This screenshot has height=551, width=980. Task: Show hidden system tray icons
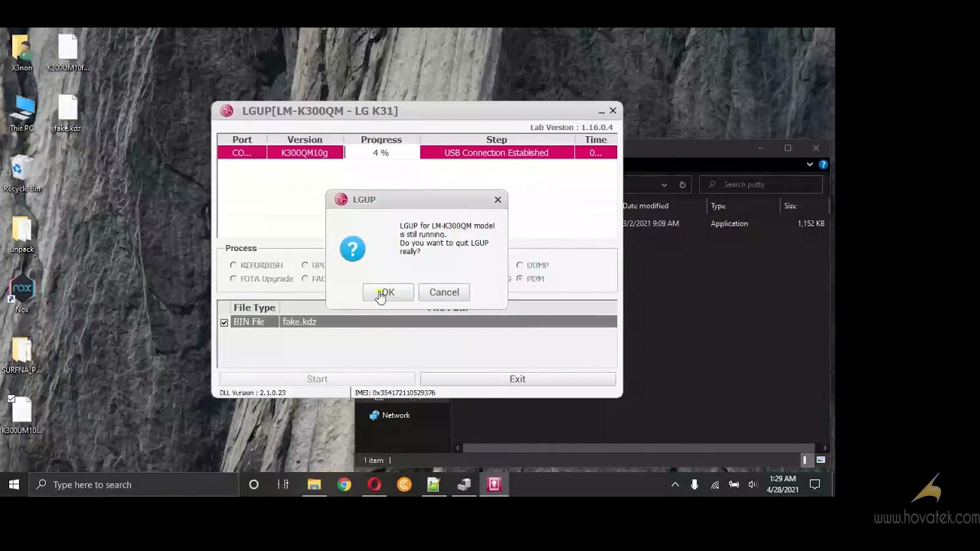(x=675, y=484)
